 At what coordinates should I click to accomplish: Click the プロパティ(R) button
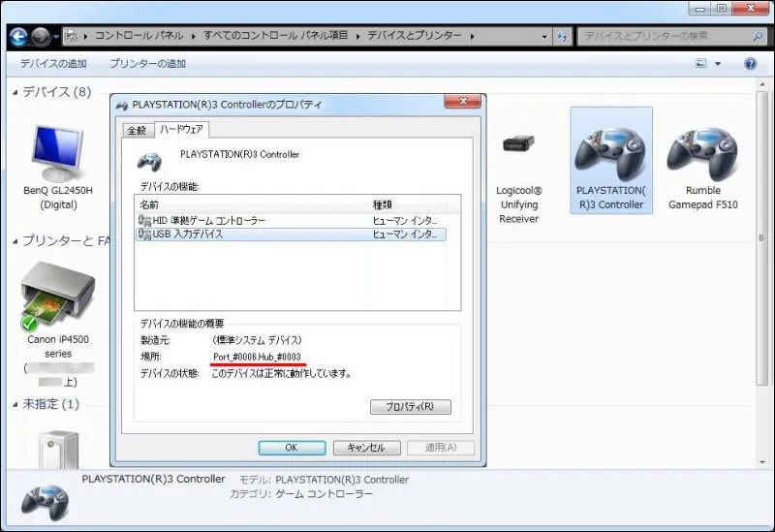click(410, 406)
